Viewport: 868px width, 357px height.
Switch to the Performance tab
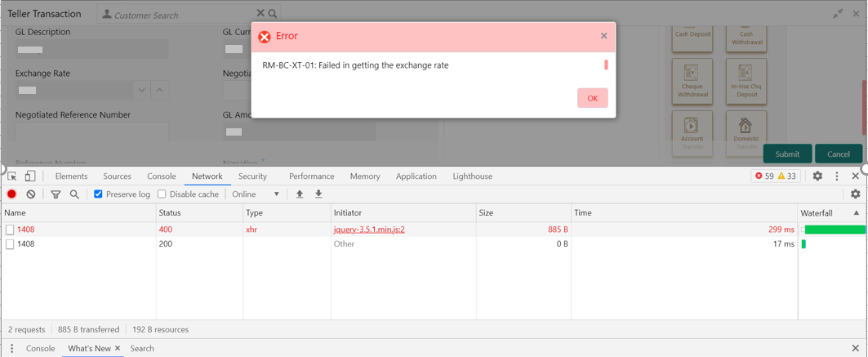pos(312,176)
